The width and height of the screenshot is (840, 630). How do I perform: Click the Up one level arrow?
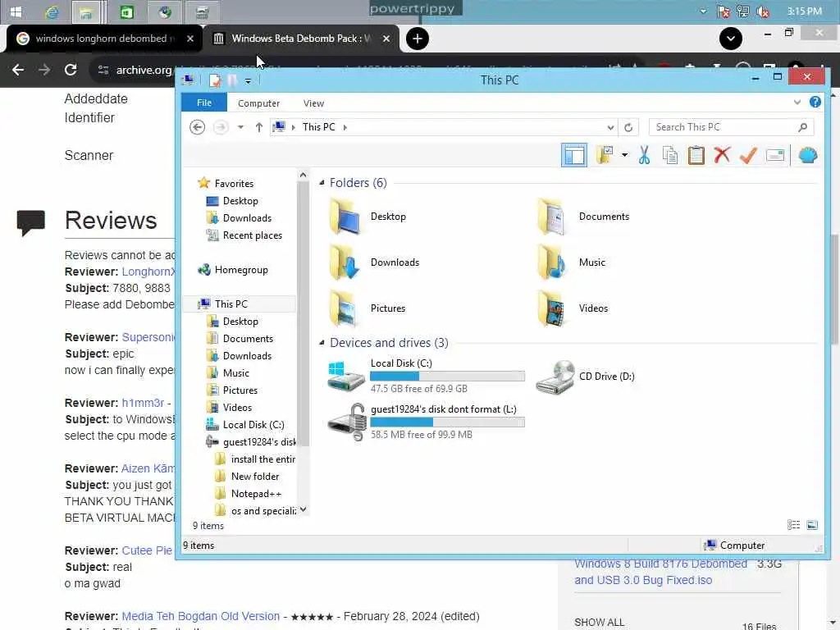point(258,127)
